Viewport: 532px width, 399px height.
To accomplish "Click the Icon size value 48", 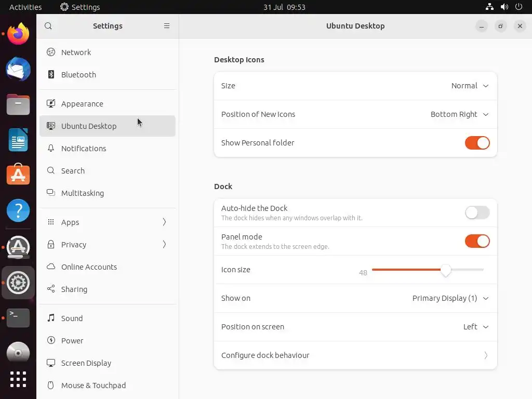I will coord(363,273).
